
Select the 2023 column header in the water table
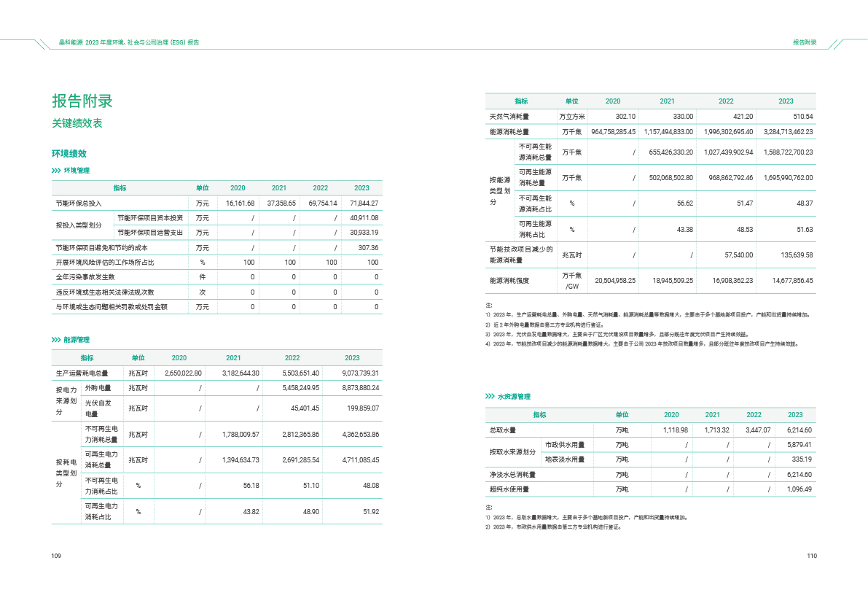point(795,414)
